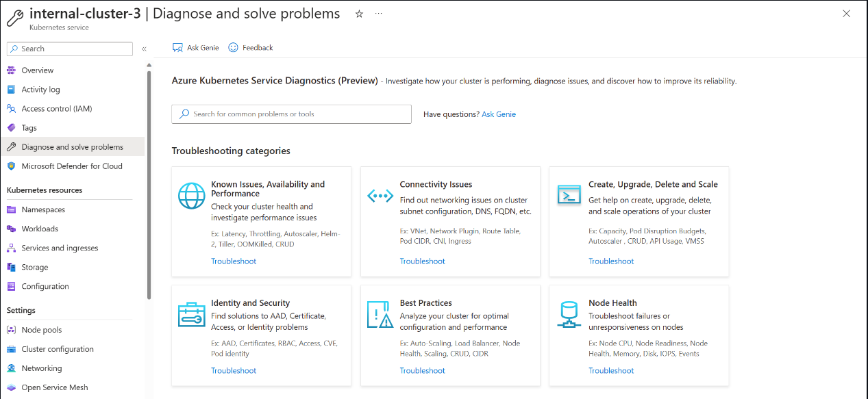Troubleshoot Create, Upgrade, Delete and Scale

pos(611,261)
